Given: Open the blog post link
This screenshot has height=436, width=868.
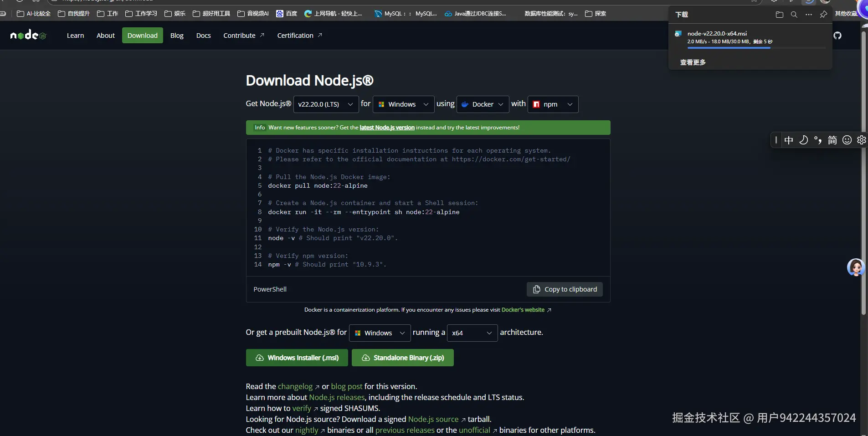Looking at the screenshot, I should 347,386.
